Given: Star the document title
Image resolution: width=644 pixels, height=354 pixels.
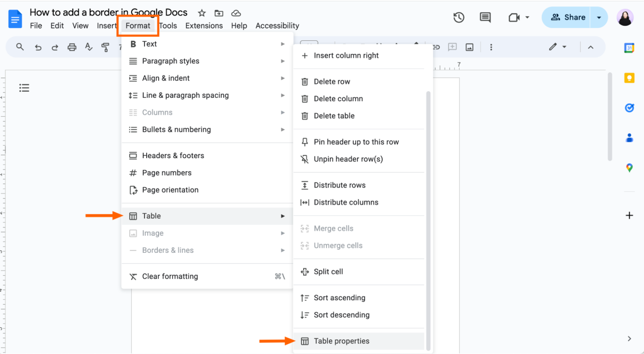Looking at the screenshot, I should (x=201, y=13).
